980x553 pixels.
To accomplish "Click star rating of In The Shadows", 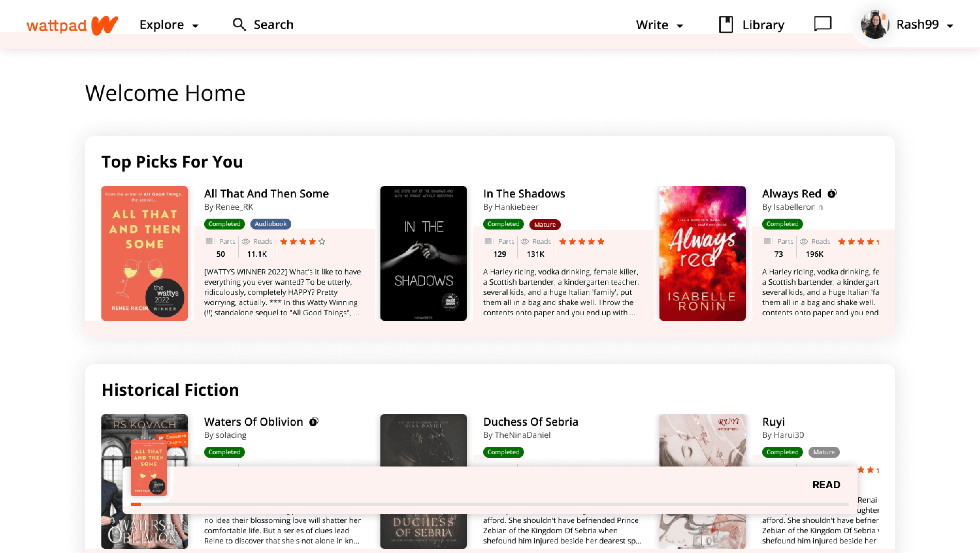I will (x=582, y=242).
